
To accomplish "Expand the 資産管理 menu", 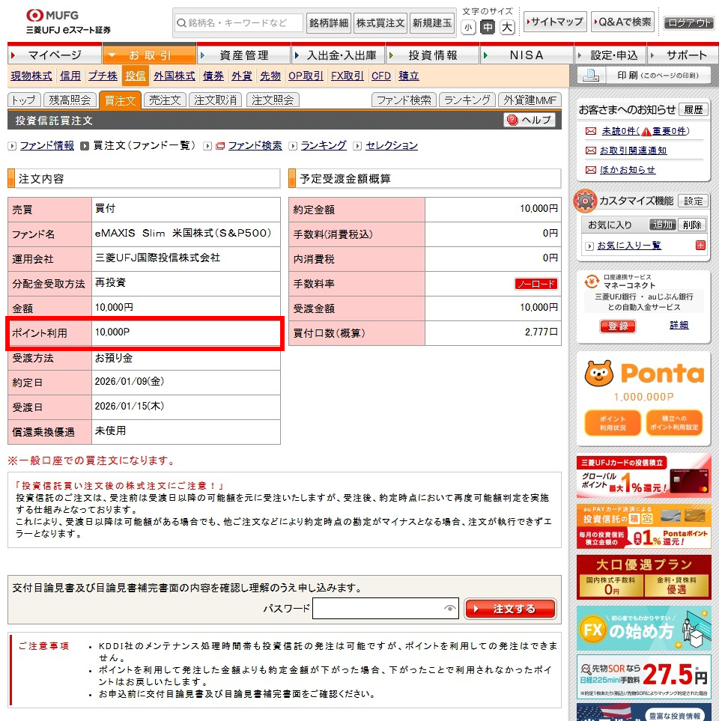I will point(243,55).
